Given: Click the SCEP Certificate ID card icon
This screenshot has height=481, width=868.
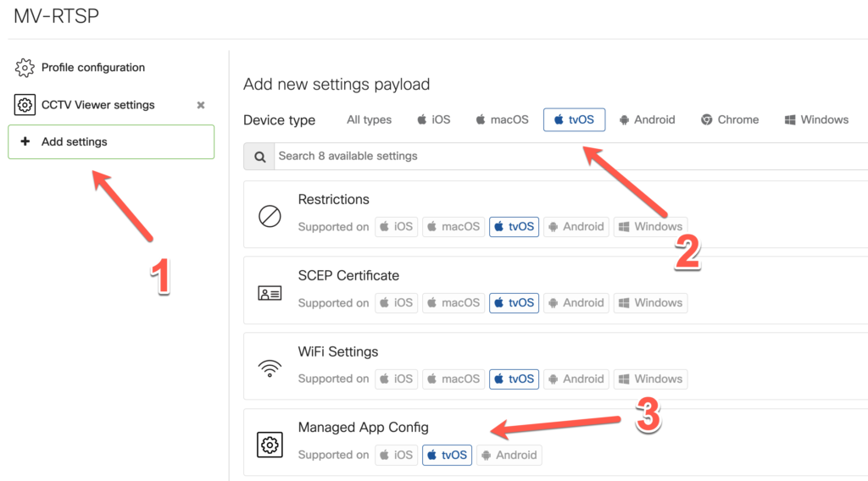Looking at the screenshot, I should click(270, 293).
